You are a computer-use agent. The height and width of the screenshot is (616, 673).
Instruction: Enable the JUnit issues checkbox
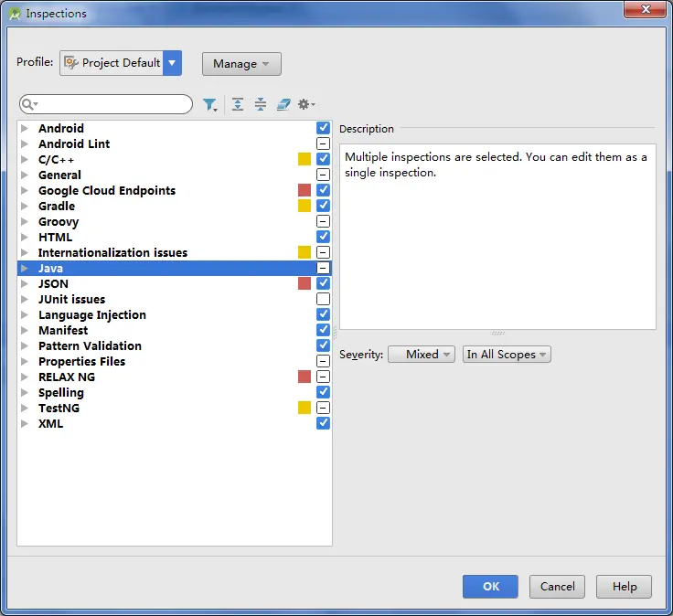pos(323,299)
